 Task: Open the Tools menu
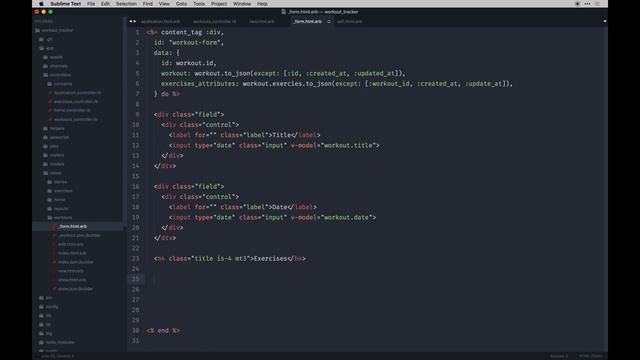point(199,4)
